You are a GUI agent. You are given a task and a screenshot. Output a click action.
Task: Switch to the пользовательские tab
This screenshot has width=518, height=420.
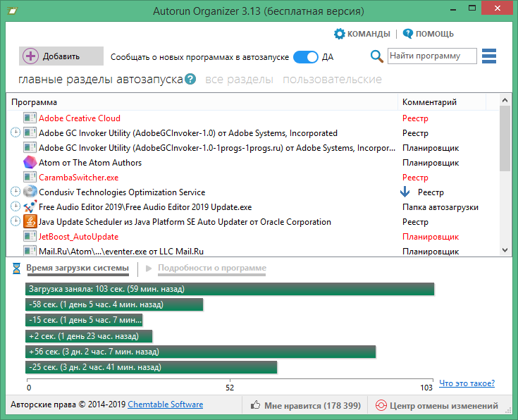click(332, 80)
